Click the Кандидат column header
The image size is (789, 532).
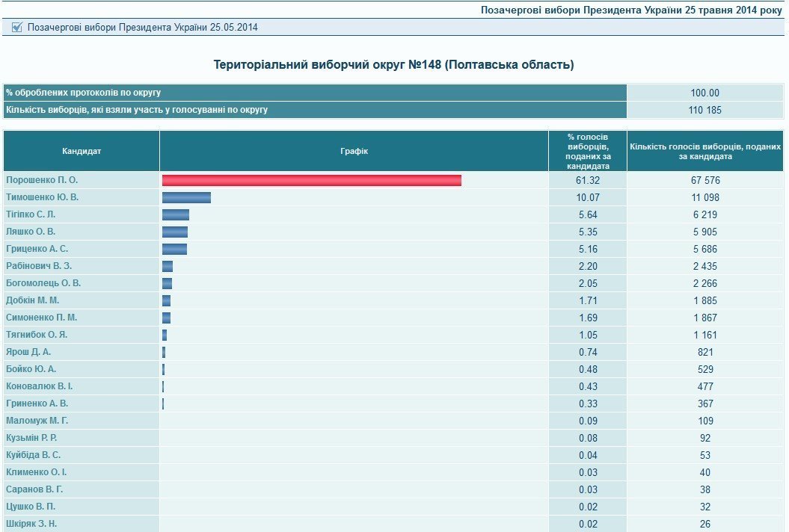click(x=82, y=151)
